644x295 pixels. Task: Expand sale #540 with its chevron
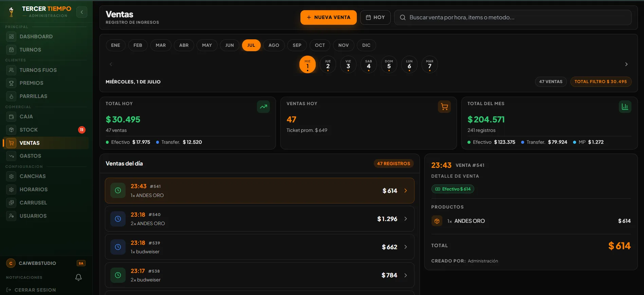[x=405, y=219]
